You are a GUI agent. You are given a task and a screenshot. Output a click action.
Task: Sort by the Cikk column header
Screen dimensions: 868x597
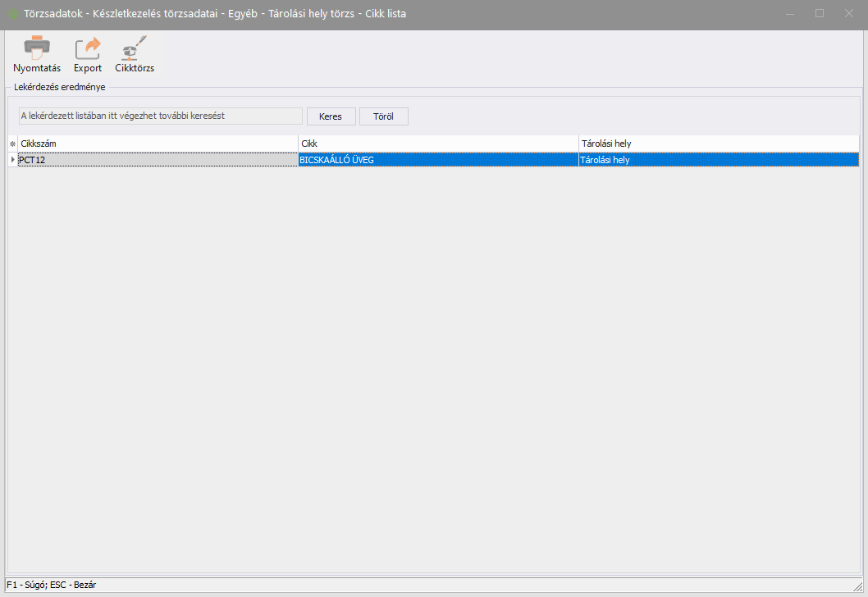click(x=438, y=144)
